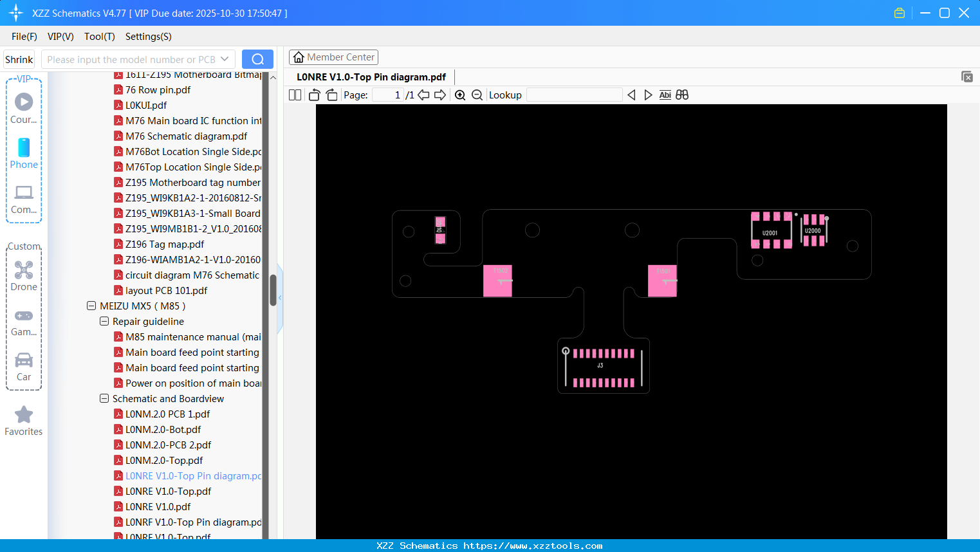Image resolution: width=980 pixels, height=552 pixels.
Task: Open the Tool menu
Action: [99, 37]
